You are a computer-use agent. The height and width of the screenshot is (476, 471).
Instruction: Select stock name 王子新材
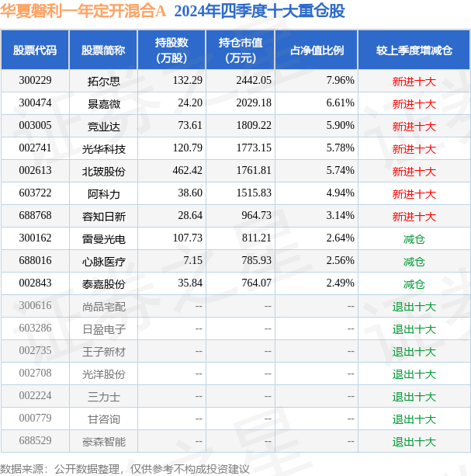click(x=104, y=351)
